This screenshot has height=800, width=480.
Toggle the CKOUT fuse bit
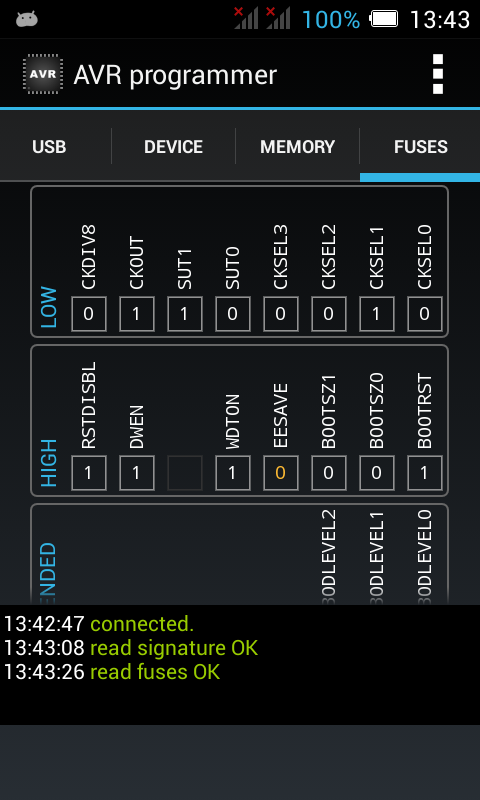pyautogui.click(x=137, y=314)
